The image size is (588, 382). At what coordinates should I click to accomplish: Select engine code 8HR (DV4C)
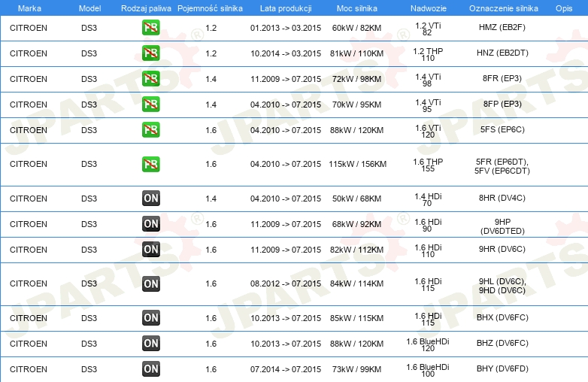(502, 198)
